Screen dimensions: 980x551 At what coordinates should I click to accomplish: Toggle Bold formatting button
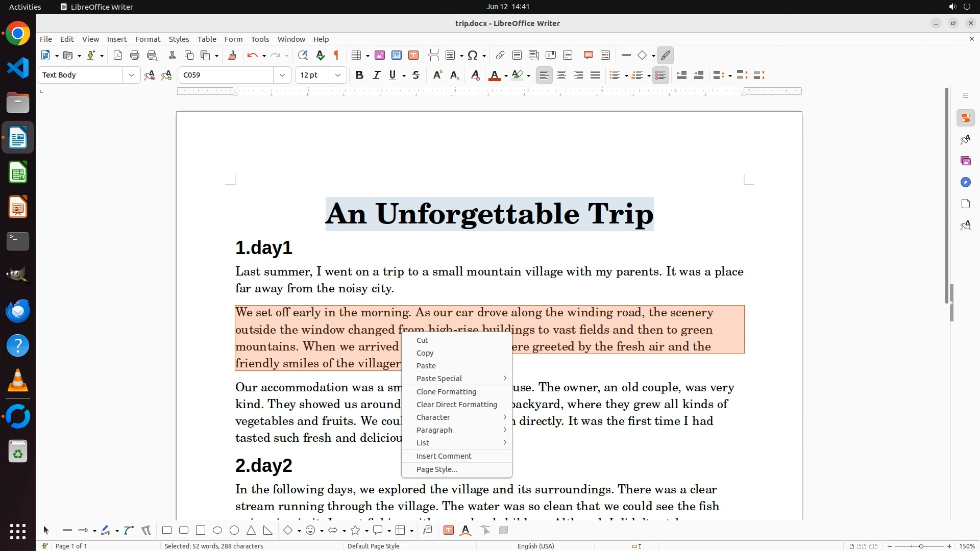[359, 75]
